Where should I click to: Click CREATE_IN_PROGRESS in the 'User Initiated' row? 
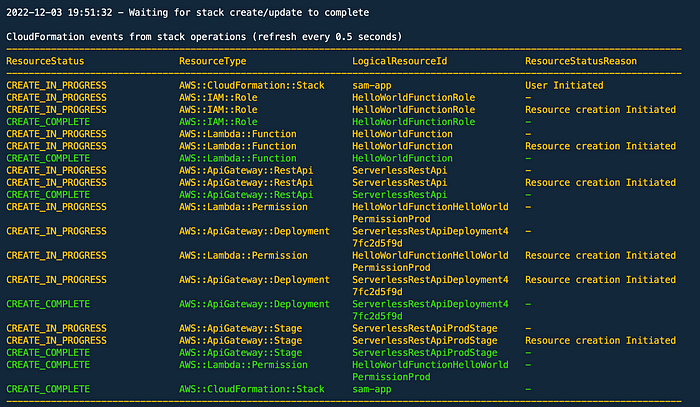[56, 85]
